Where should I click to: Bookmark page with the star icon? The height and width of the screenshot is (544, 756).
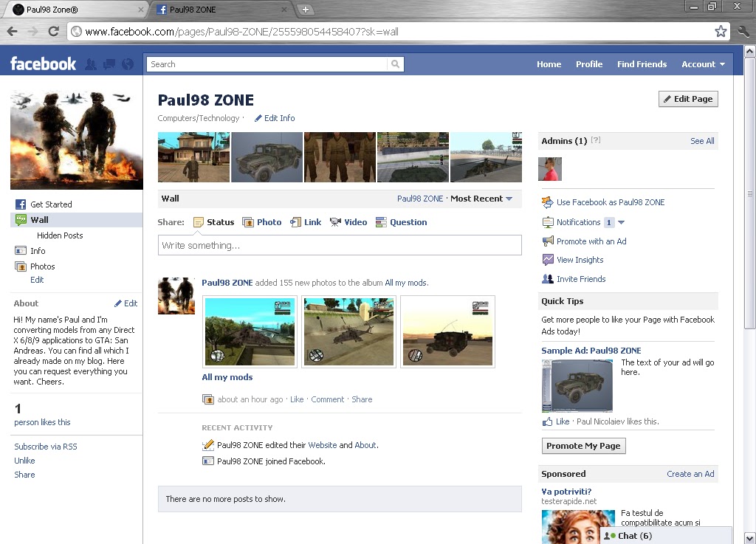tap(721, 32)
